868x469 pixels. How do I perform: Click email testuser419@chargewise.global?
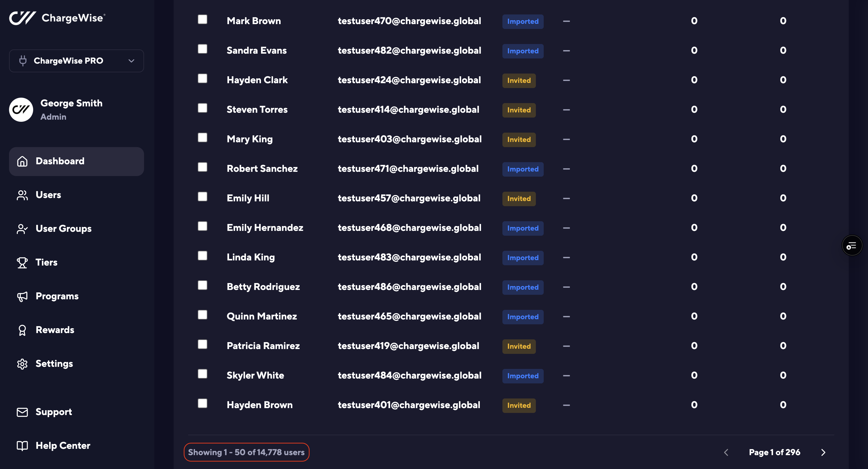coord(408,346)
